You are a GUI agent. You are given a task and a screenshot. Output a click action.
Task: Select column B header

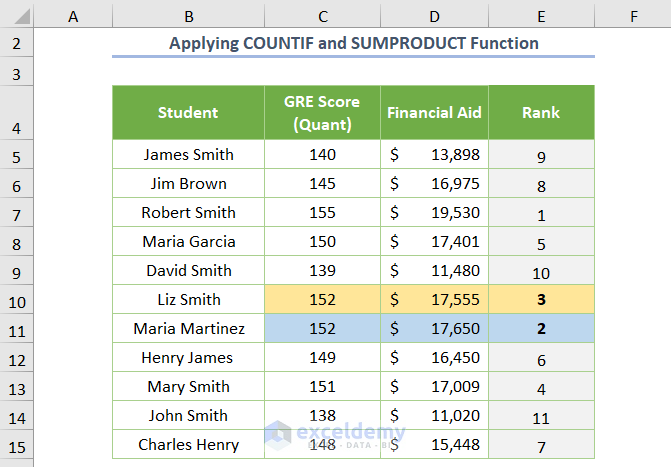coord(188,15)
